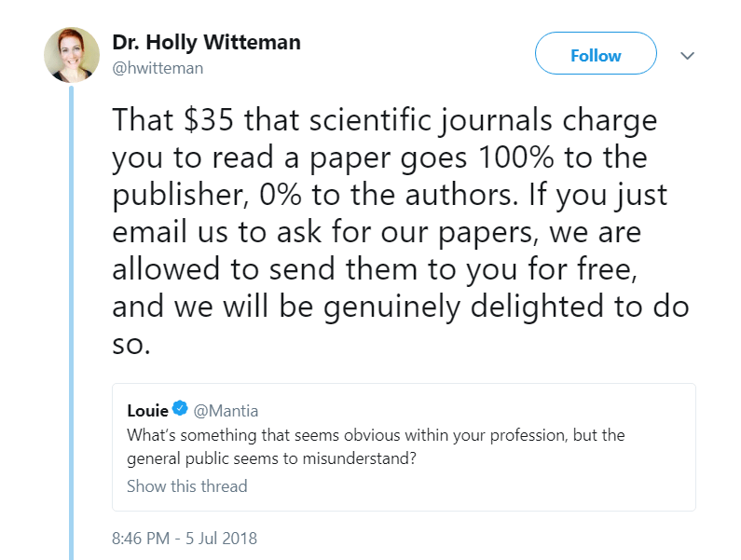Open the @hwitteman handle link
741x560 pixels.
[158, 68]
